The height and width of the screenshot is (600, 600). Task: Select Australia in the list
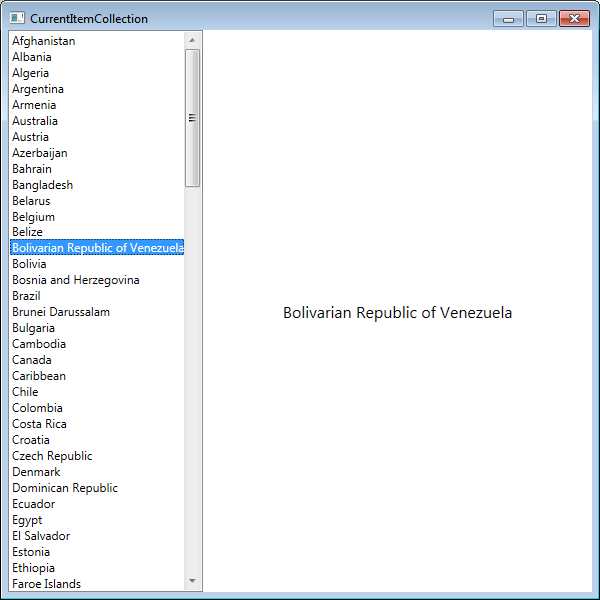(97, 121)
